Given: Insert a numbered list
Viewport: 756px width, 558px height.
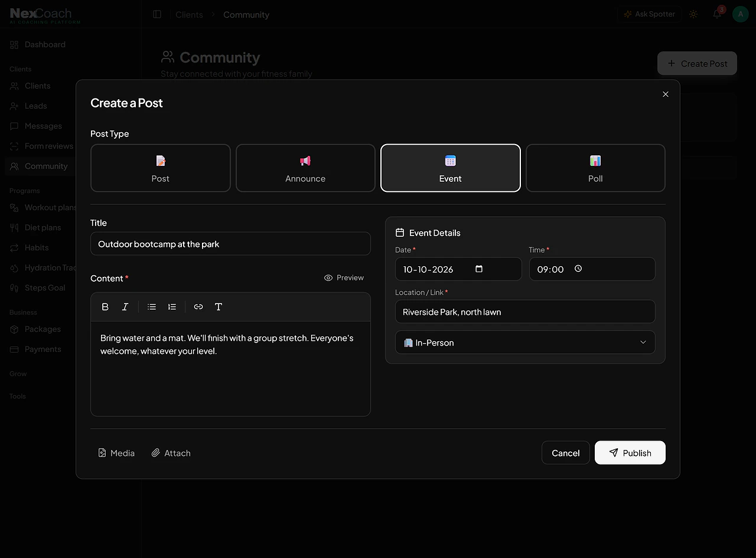Looking at the screenshot, I should (x=172, y=307).
